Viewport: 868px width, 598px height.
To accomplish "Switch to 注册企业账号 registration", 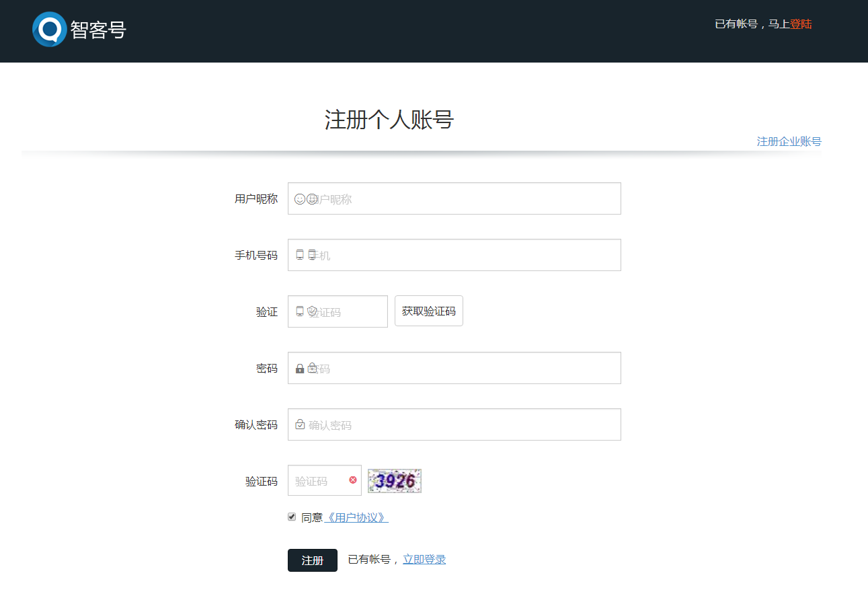I will (x=789, y=142).
